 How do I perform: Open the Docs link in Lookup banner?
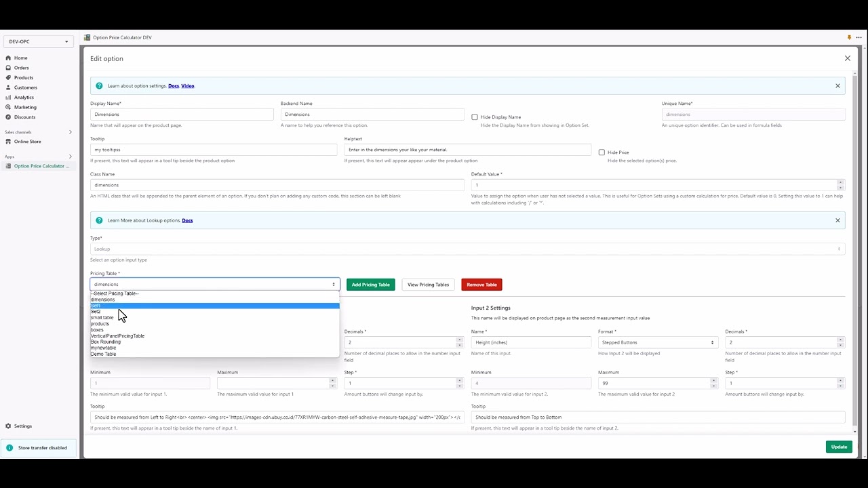click(x=187, y=220)
